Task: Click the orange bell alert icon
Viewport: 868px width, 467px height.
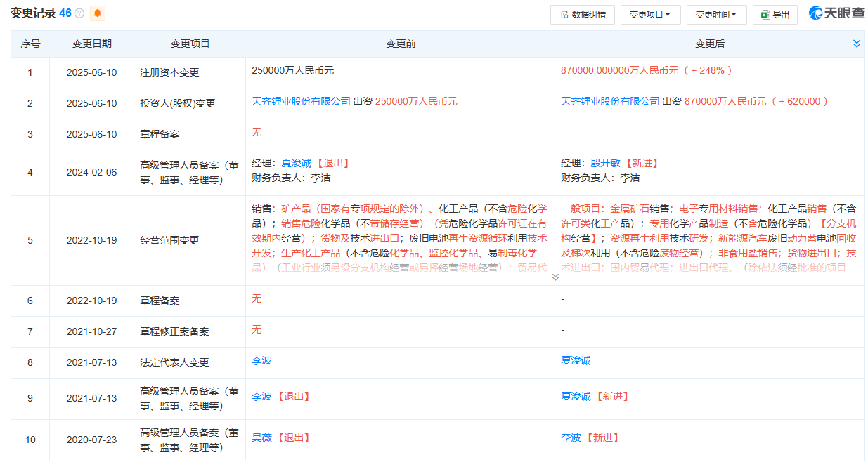Action: click(x=97, y=13)
